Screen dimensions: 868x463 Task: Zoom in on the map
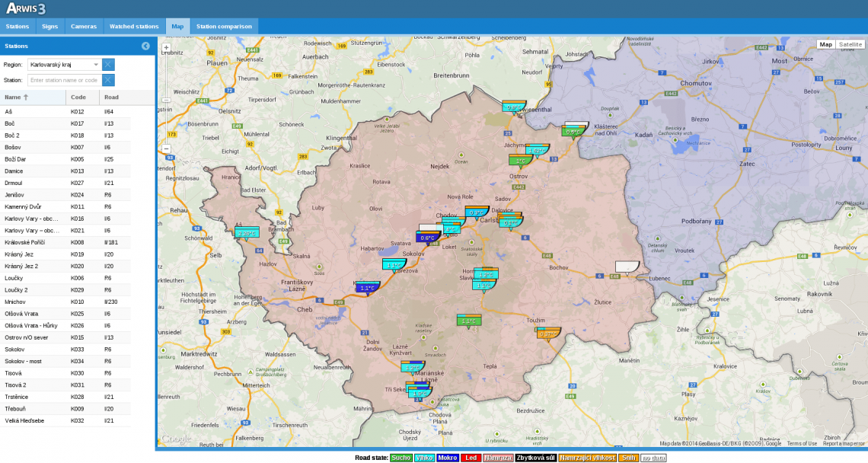coord(166,48)
